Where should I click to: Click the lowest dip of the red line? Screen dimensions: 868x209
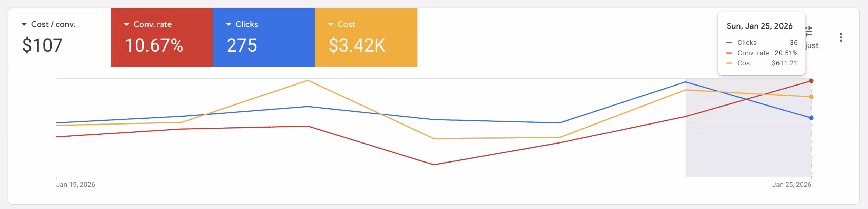pyautogui.click(x=434, y=165)
